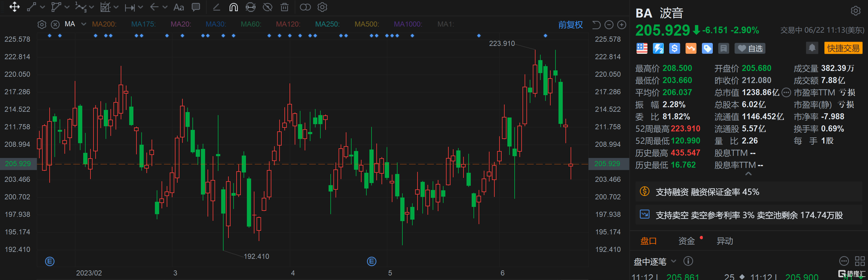Click the comment bubble annotation tool

pyautogui.click(x=196, y=7)
